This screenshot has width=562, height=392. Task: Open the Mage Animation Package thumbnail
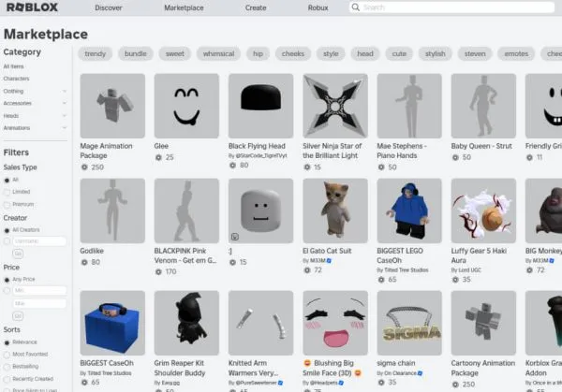112,106
